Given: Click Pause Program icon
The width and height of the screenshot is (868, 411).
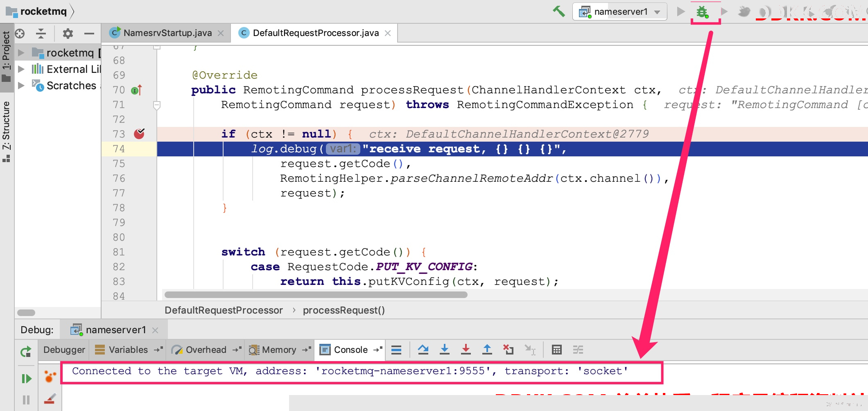Looking at the screenshot, I should tap(26, 400).
